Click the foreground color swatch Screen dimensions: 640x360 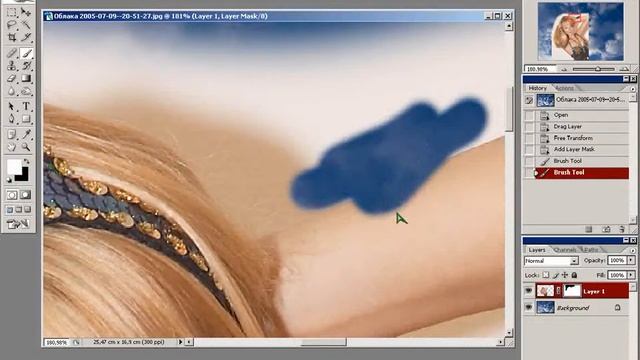click(x=14, y=167)
